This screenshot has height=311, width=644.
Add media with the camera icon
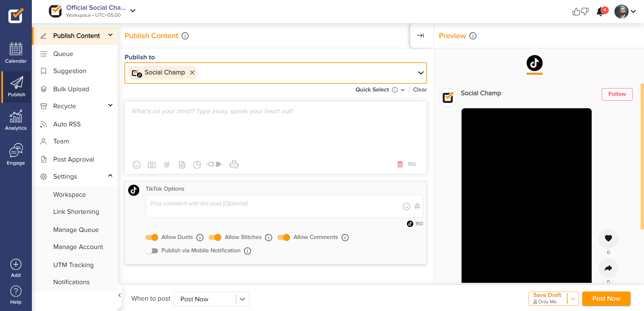(x=152, y=165)
